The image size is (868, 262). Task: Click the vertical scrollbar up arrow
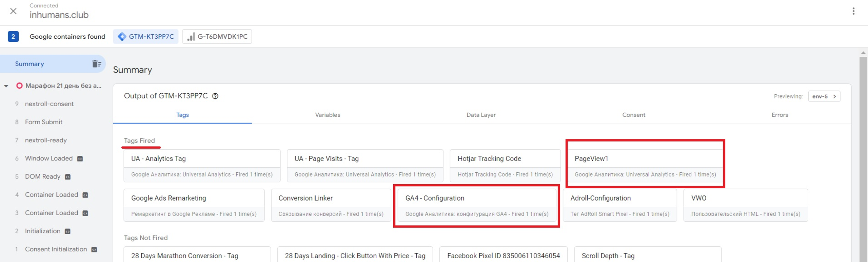[863, 53]
